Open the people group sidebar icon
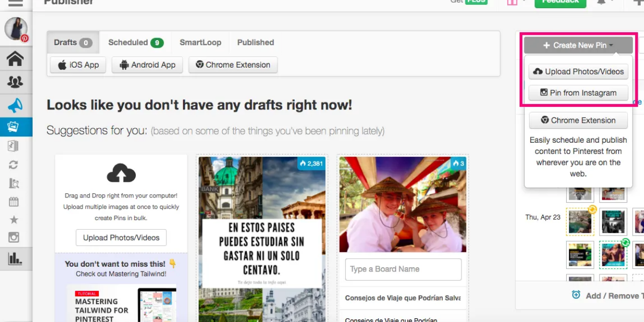The height and width of the screenshot is (322, 644). coord(15,82)
